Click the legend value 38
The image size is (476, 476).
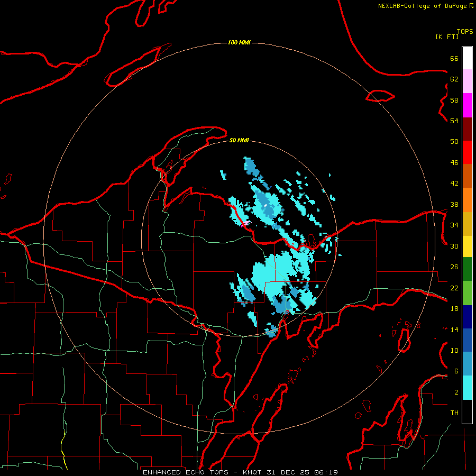tap(454, 205)
